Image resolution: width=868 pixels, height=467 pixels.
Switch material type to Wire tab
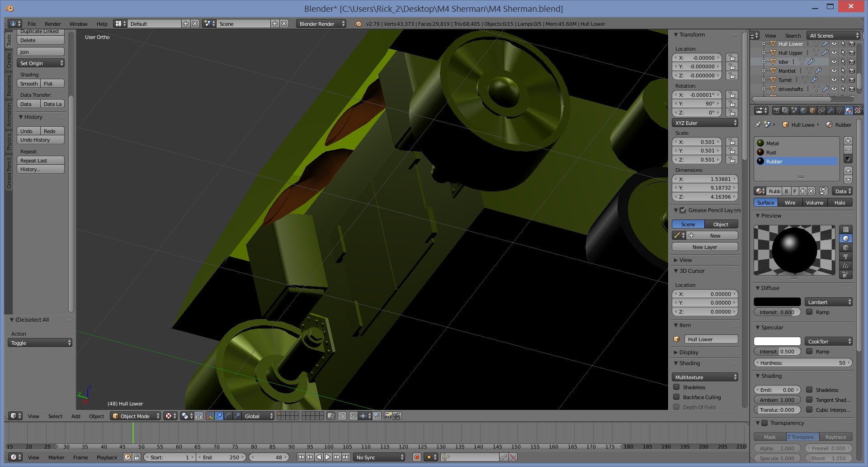point(790,202)
